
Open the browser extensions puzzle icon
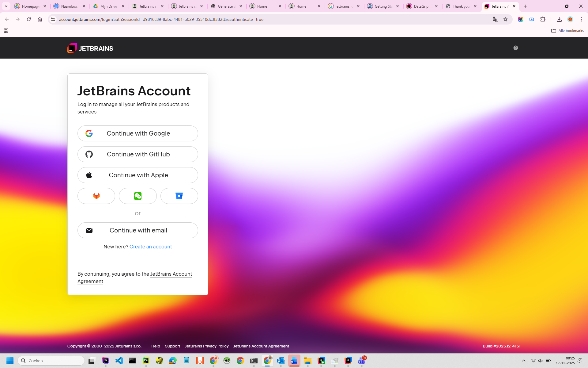[543, 19]
